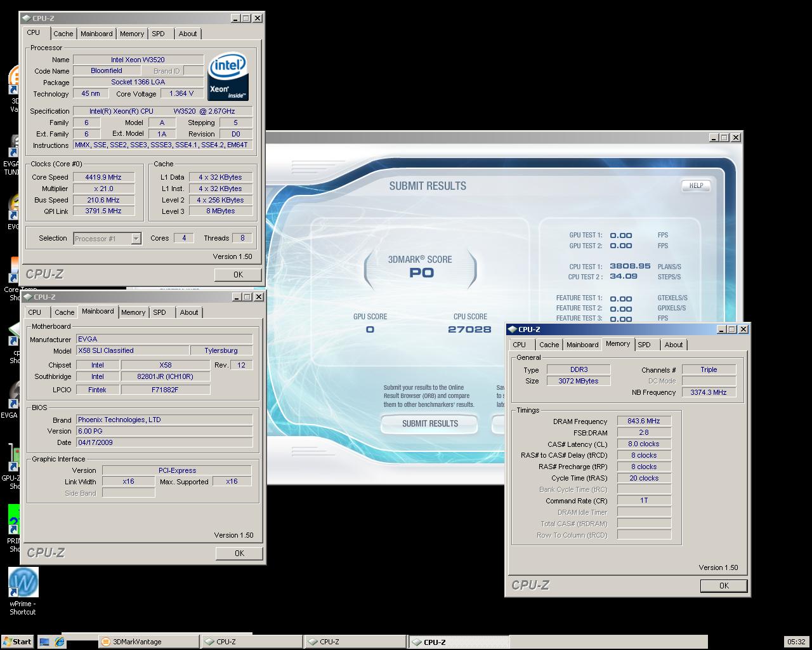Click OK in the Memory CPU-Z window
The width and height of the screenshot is (812, 650).
coord(724,586)
